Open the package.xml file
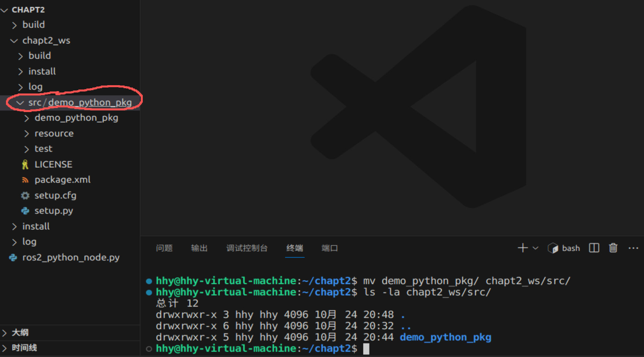 pos(63,180)
